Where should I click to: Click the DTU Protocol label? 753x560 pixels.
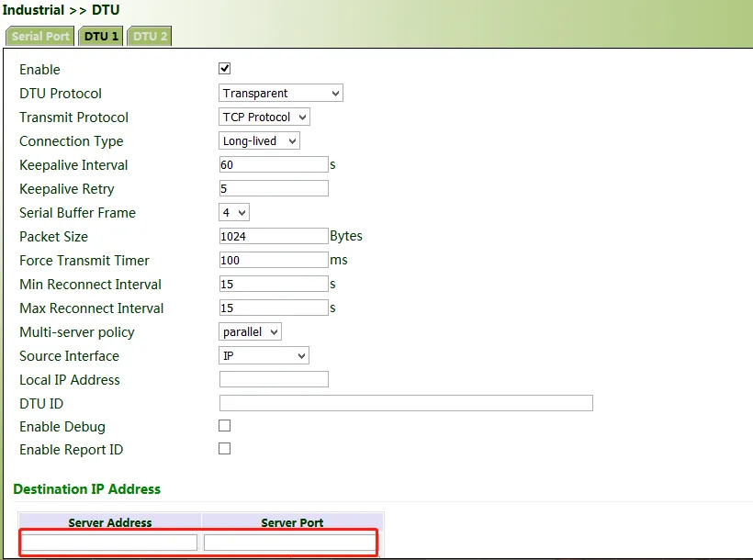point(61,93)
